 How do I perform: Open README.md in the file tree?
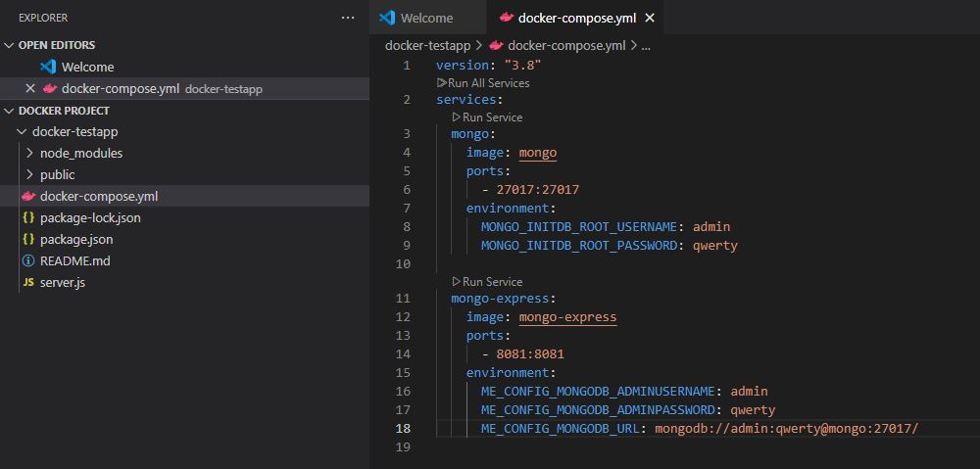pos(75,261)
